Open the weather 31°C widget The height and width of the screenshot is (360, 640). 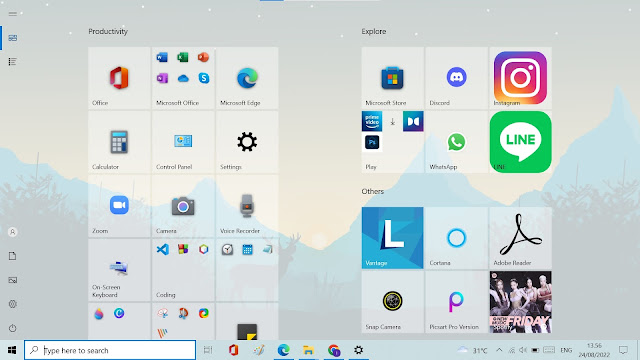click(473, 350)
